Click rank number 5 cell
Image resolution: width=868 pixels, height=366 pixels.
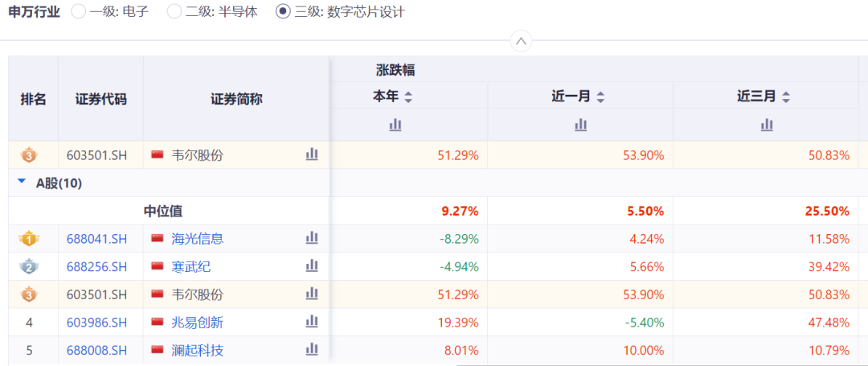(30, 350)
